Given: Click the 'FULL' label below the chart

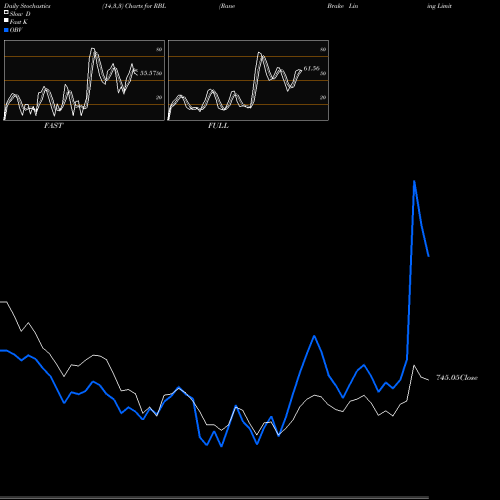Looking at the screenshot, I should [218, 126].
